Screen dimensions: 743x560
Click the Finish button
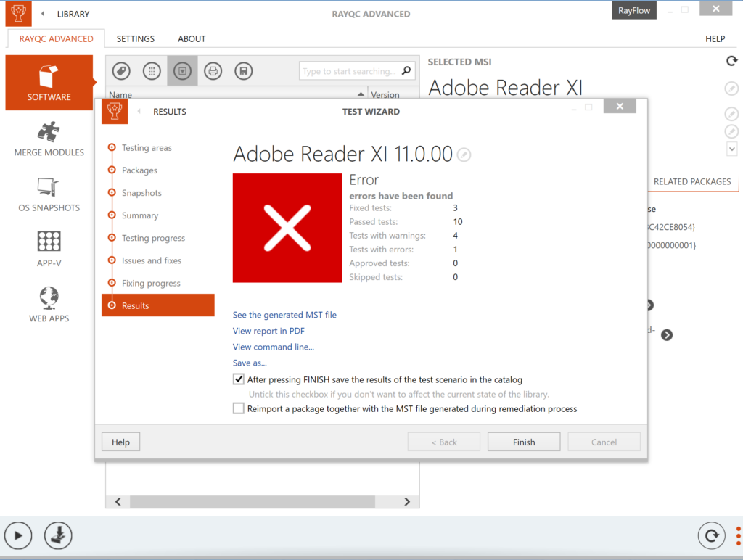coord(524,442)
